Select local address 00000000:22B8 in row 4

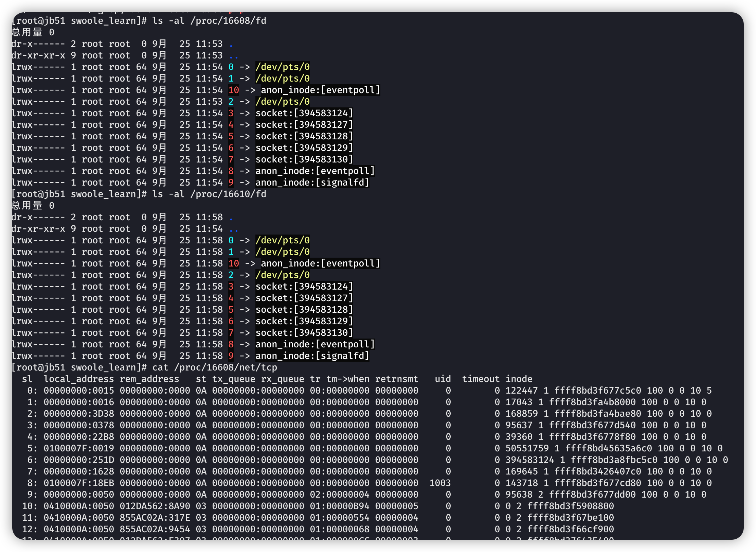point(79,437)
